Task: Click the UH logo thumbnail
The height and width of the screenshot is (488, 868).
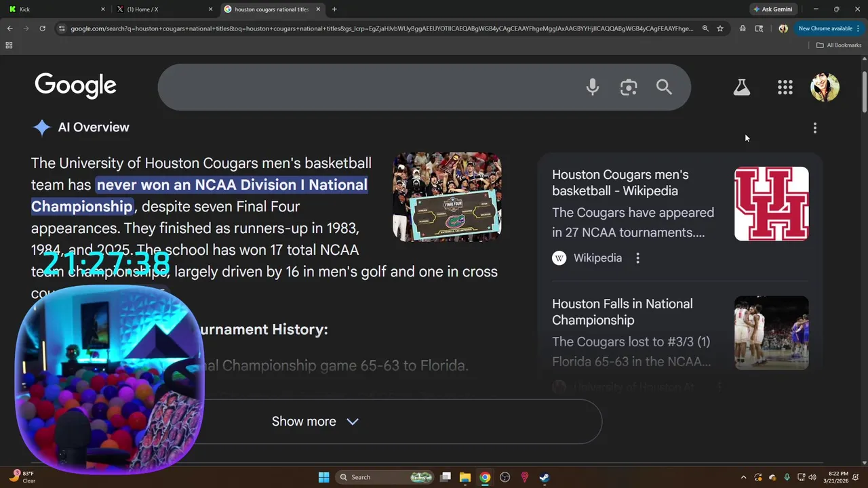Action: point(772,203)
